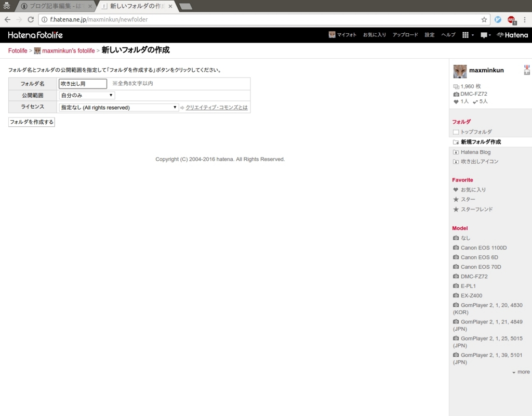
Task: Close the 新しいフォルダの作成 tab
Action: 170,6
